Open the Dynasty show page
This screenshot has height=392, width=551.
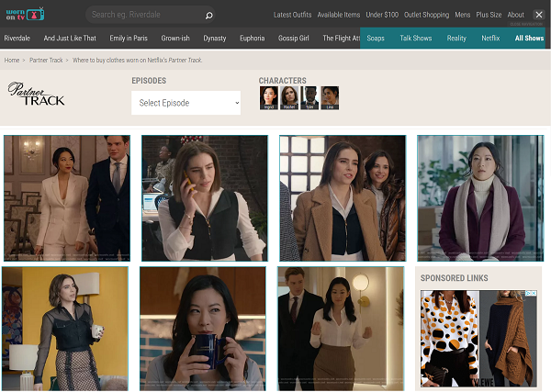coord(215,38)
